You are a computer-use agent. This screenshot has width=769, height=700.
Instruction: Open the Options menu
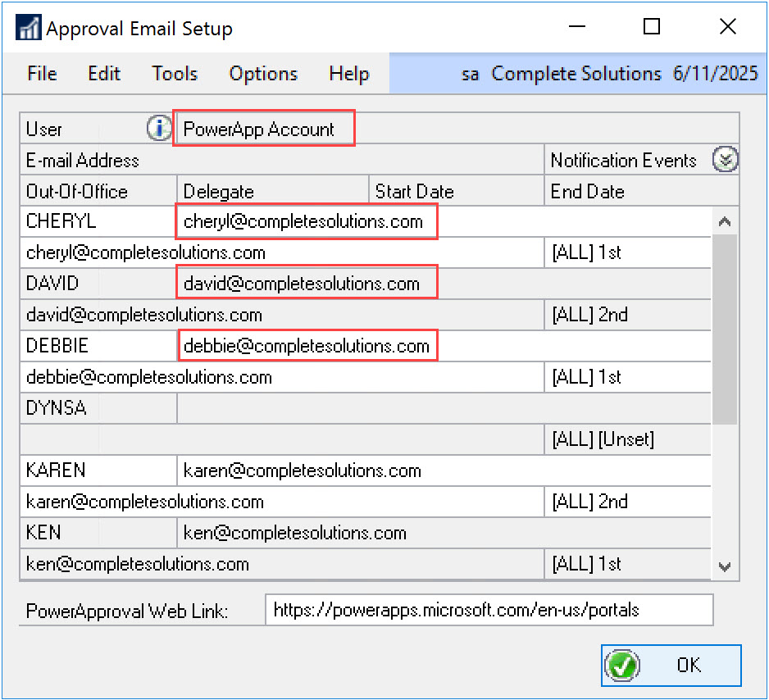pyautogui.click(x=263, y=74)
